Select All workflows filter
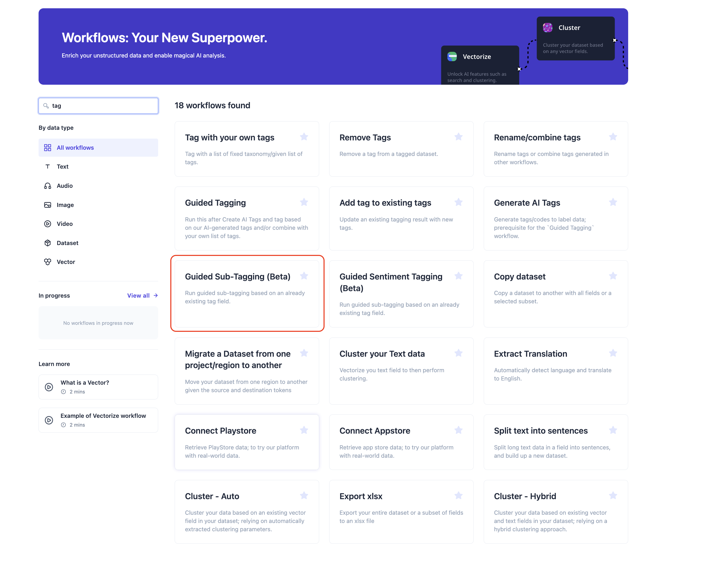This screenshot has height=588, width=704. [75, 148]
